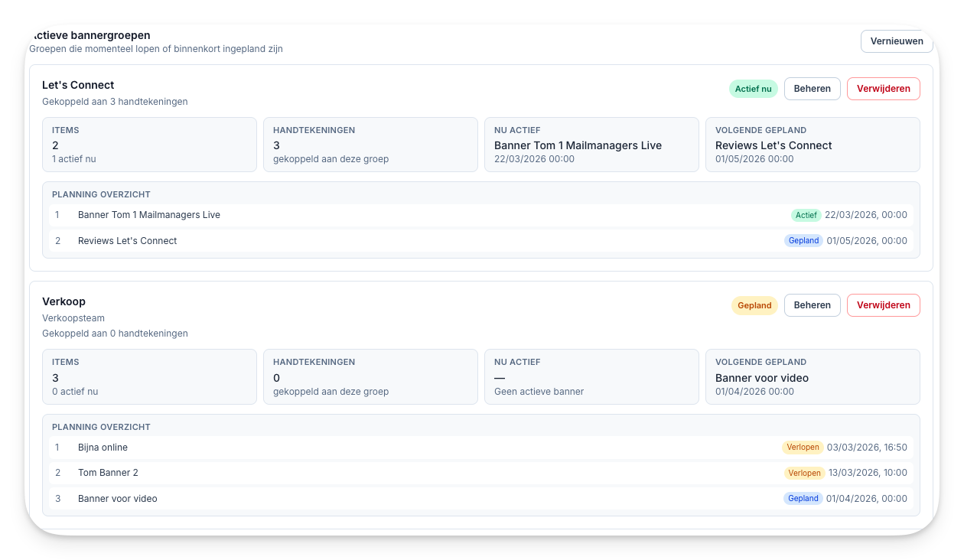Click the yellow Gepland badge for Verkoop
This screenshot has height=560, width=964.
pyautogui.click(x=754, y=305)
